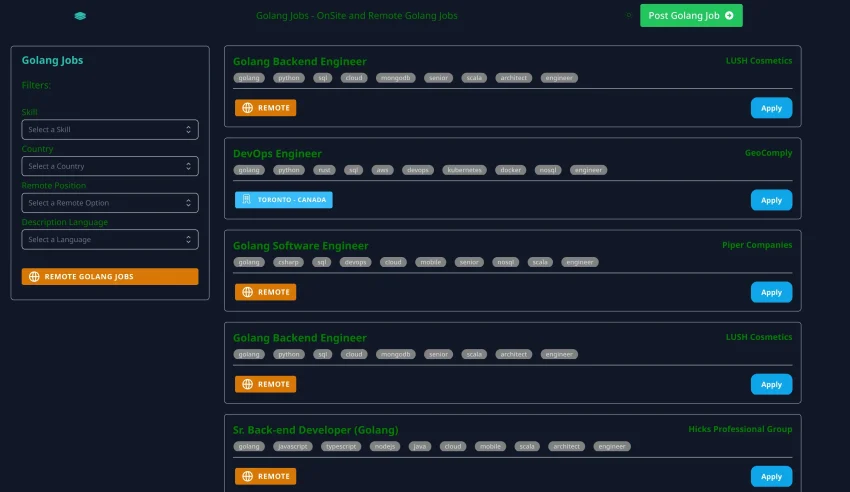850x492 pixels.
Task: Select the devops tag on Golang Software Engineer
Action: click(x=356, y=262)
